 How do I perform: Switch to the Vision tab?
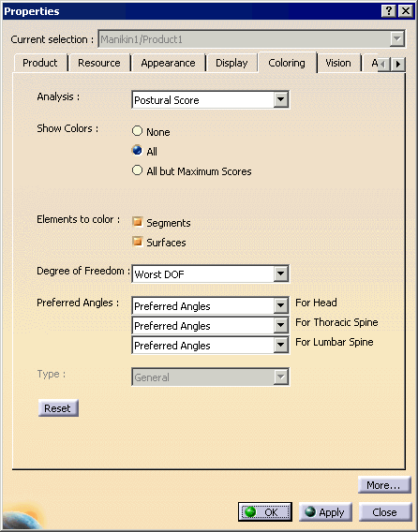click(x=338, y=63)
